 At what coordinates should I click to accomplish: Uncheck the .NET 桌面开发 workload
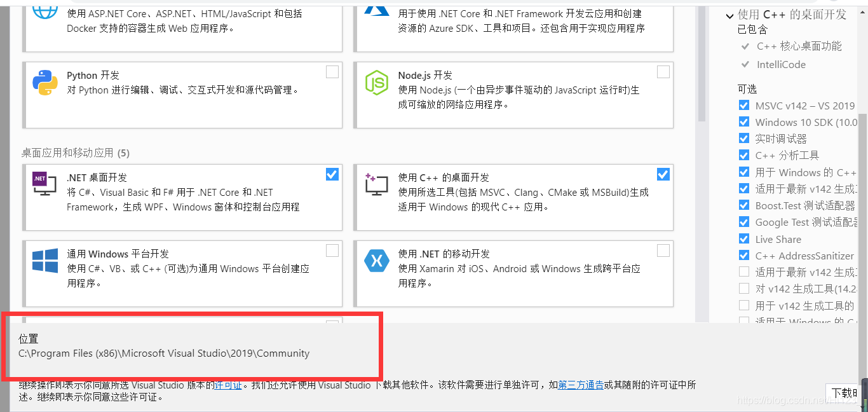(x=332, y=174)
